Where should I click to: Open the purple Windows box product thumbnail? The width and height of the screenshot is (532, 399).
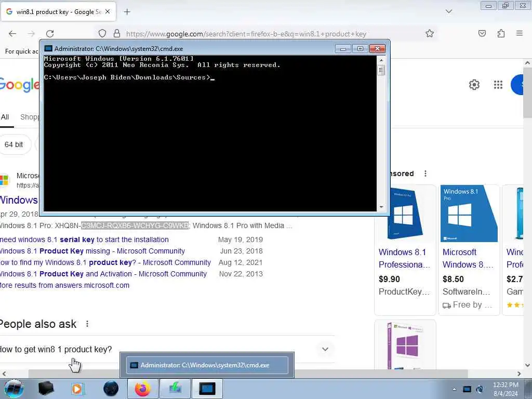(x=404, y=345)
